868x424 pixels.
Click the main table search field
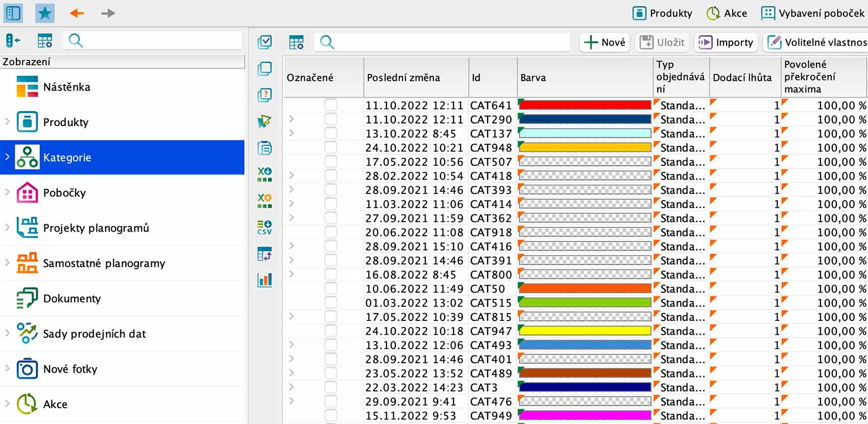(x=442, y=42)
